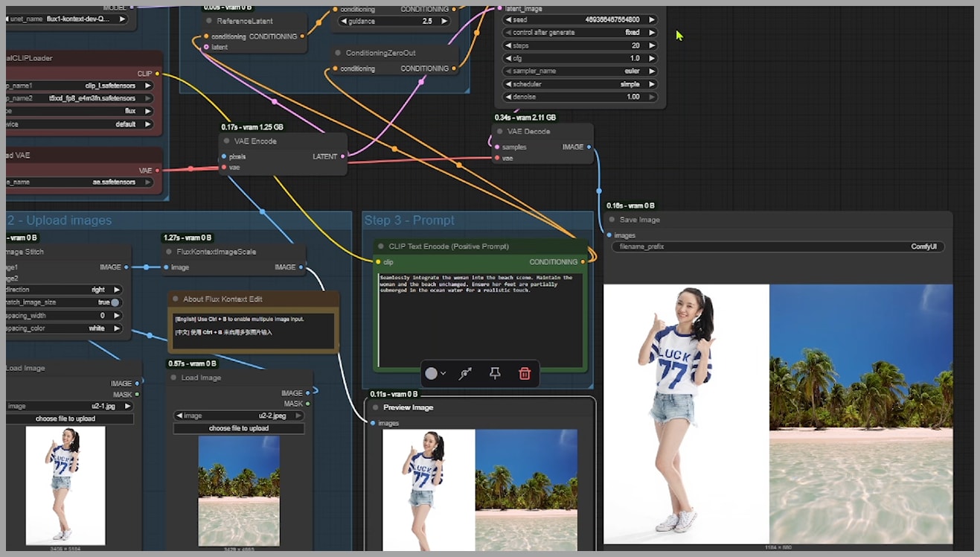The image size is (980, 557).
Task: Open the u2-1.jpg image selector dropdown
Action: 70,406
